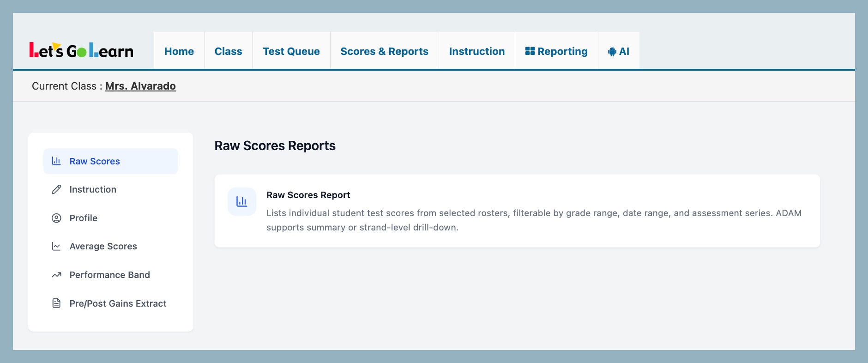This screenshot has height=363, width=868.
Task: Select the user circle Profile icon
Action: pyautogui.click(x=56, y=218)
